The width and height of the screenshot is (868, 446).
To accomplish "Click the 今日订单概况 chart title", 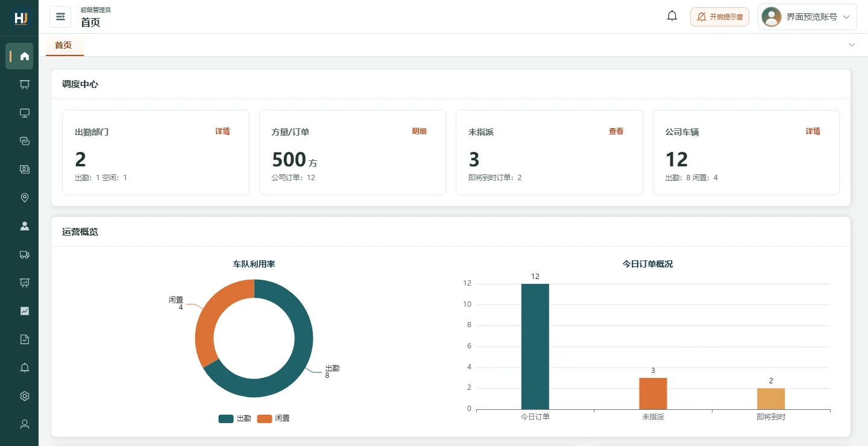I will [x=648, y=264].
